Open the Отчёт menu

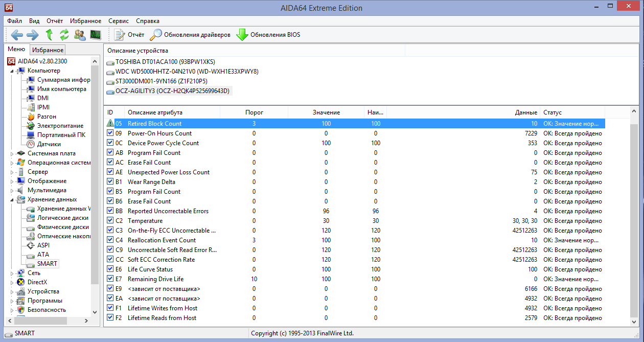[x=55, y=21]
